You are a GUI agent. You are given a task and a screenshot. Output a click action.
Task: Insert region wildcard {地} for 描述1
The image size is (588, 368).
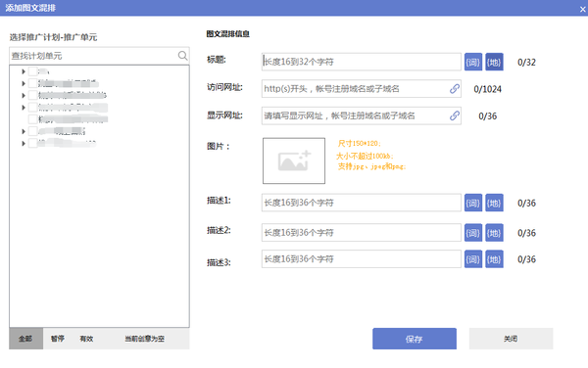click(x=494, y=203)
